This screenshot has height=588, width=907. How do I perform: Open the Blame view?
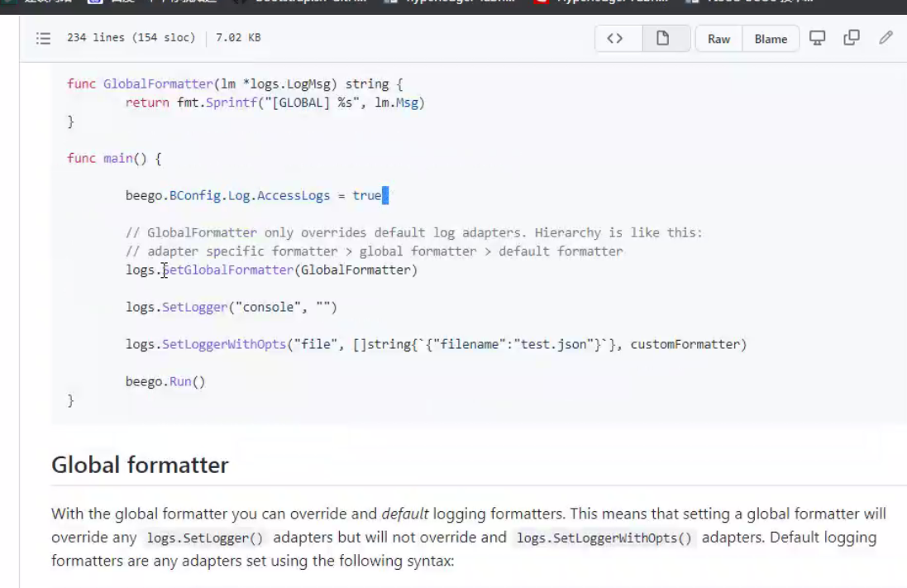pos(770,38)
